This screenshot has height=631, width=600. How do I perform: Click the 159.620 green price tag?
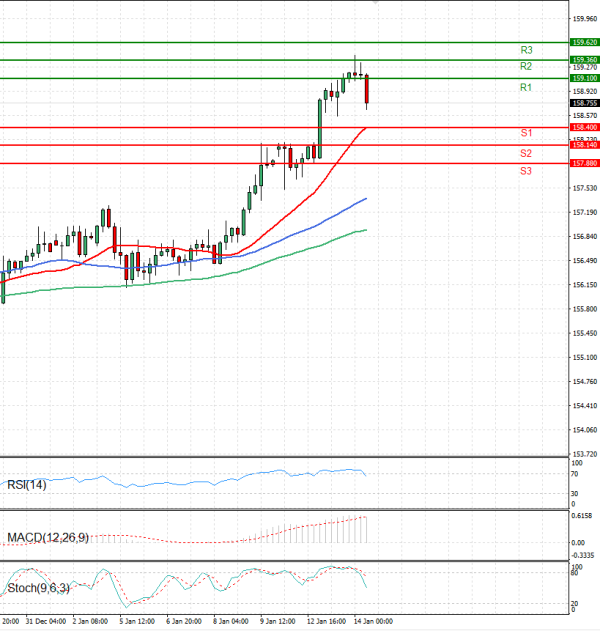point(583,42)
